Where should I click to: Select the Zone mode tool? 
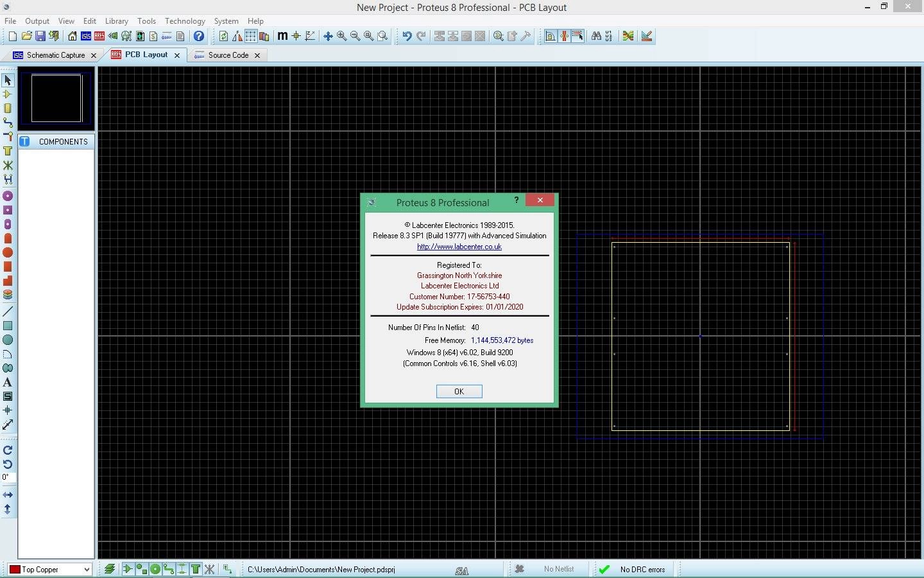(8, 151)
